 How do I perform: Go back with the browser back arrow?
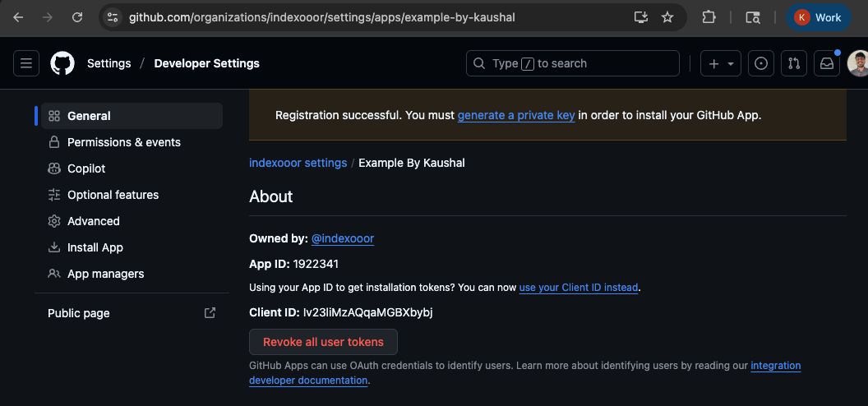point(18,17)
